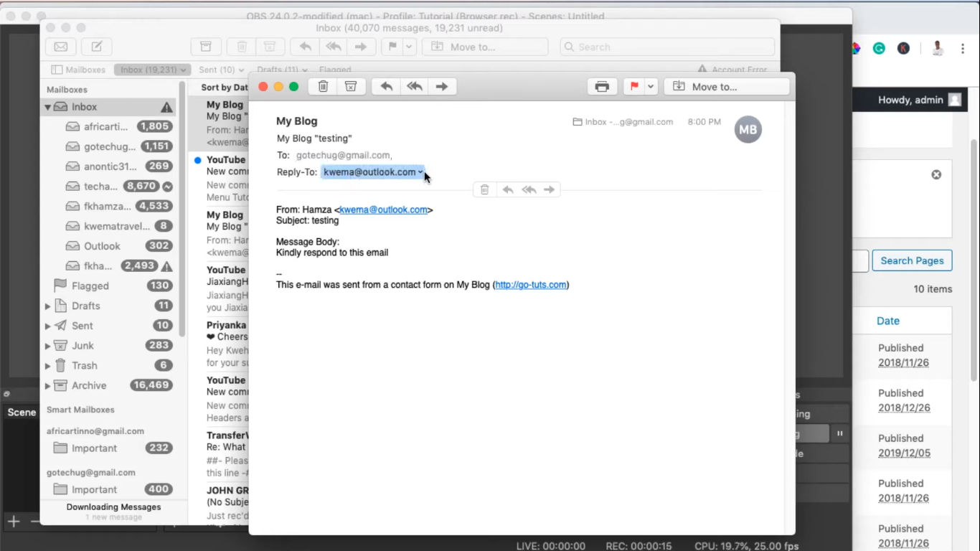Forward message using message window toolbar arrow
This screenshot has height=551, width=980.
[x=442, y=87]
